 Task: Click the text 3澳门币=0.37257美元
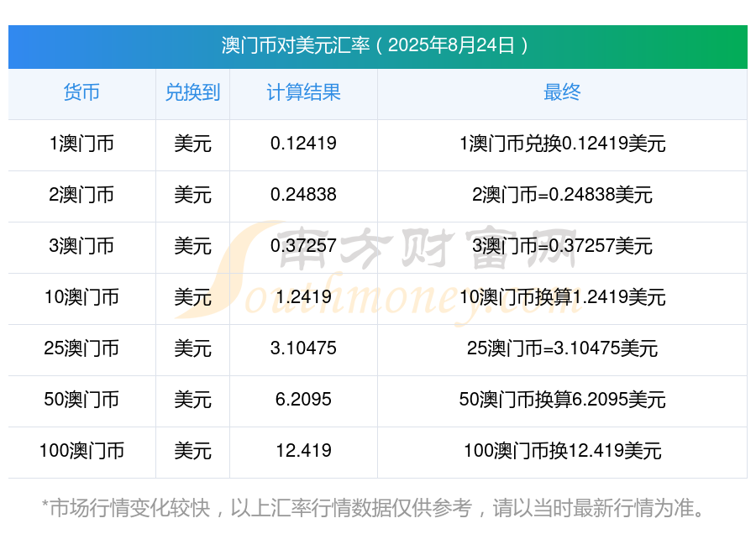[562, 246]
